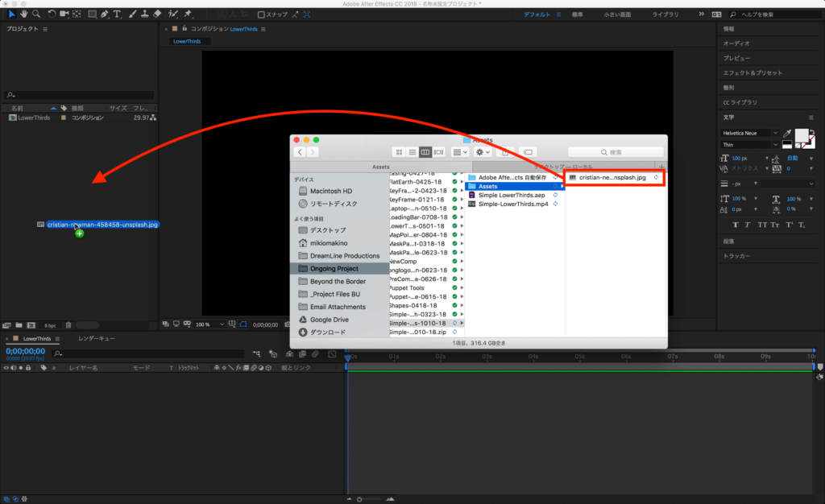This screenshot has width=825, height=504.
Task: Select the Zoom magnifier tool
Action: point(36,14)
